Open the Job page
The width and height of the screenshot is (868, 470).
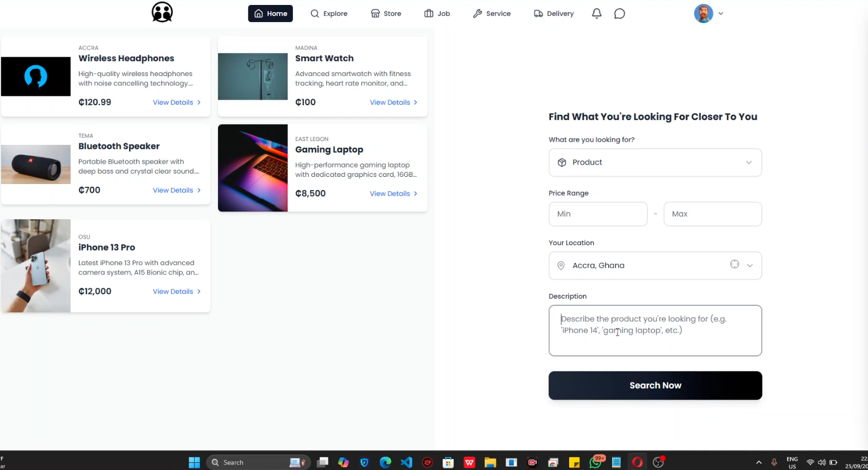point(438,13)
